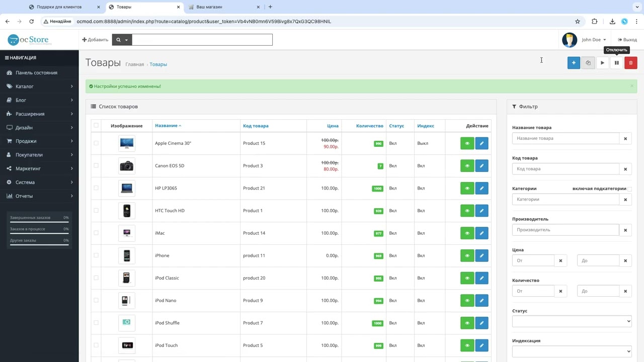Edit HP LP3065 with pencil button

(481, 188)
